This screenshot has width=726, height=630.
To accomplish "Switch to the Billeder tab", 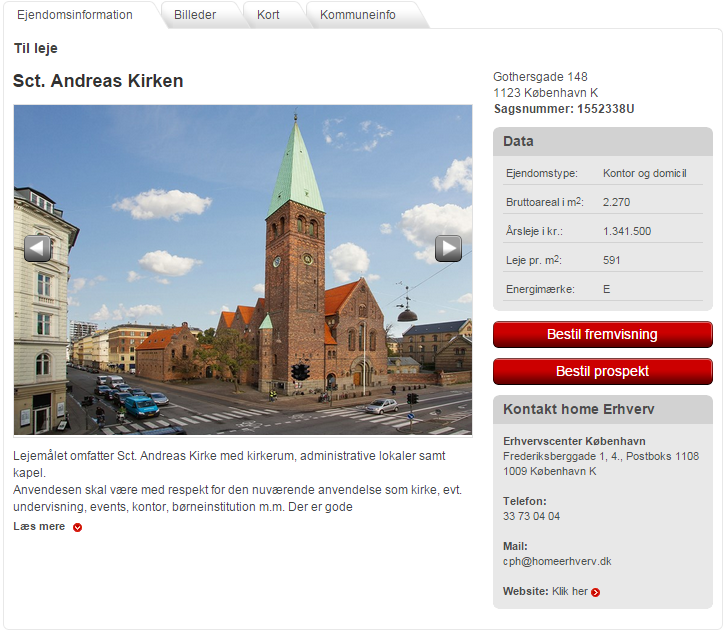I will coord(195,15).
